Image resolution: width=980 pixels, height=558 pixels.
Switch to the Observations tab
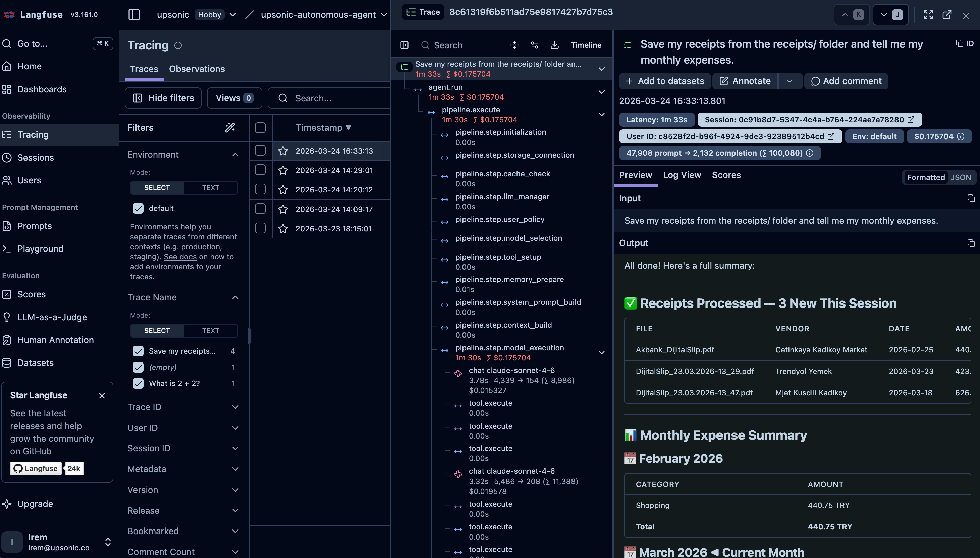pyautogui.click(x=197, y=69)
